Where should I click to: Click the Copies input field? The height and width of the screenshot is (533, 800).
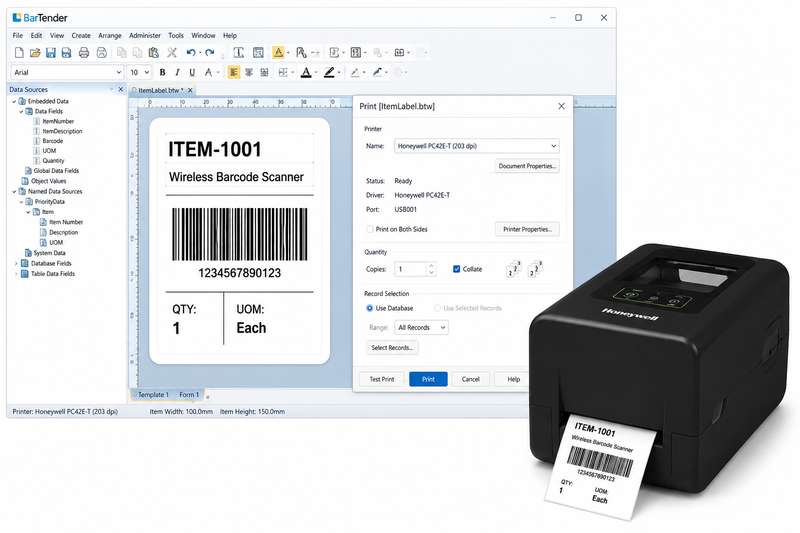click(x=410, y=269)
